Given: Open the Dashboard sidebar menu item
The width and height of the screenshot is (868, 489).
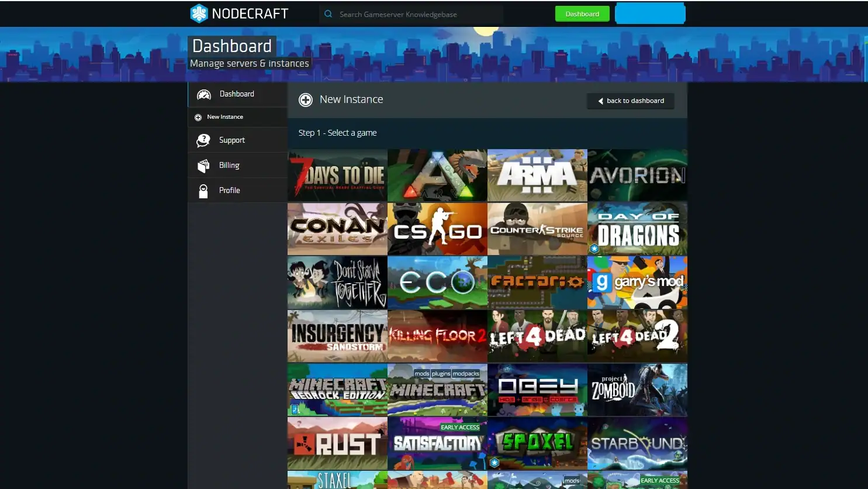Looking at the screenshot, I should pos(237,94).
